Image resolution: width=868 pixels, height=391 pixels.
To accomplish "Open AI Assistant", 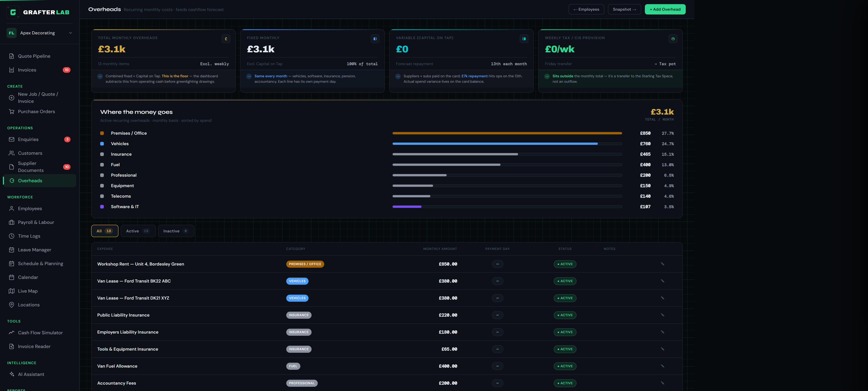I will coord(40,374).
